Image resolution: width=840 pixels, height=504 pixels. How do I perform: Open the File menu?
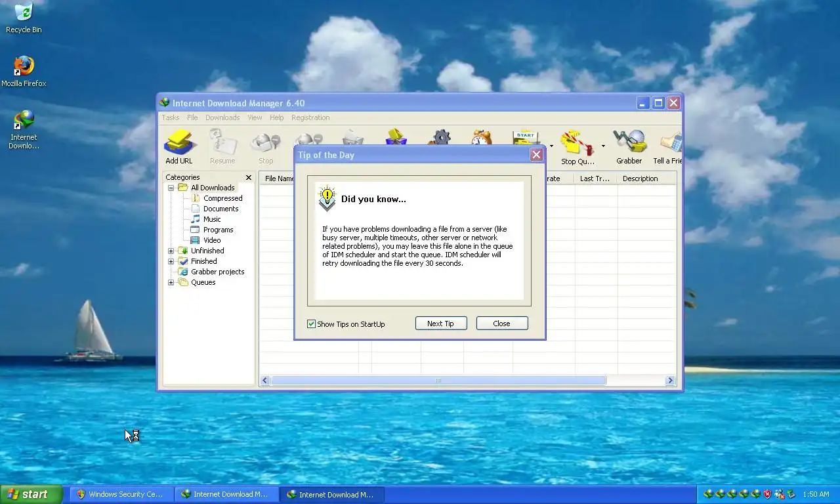point(192,117)
